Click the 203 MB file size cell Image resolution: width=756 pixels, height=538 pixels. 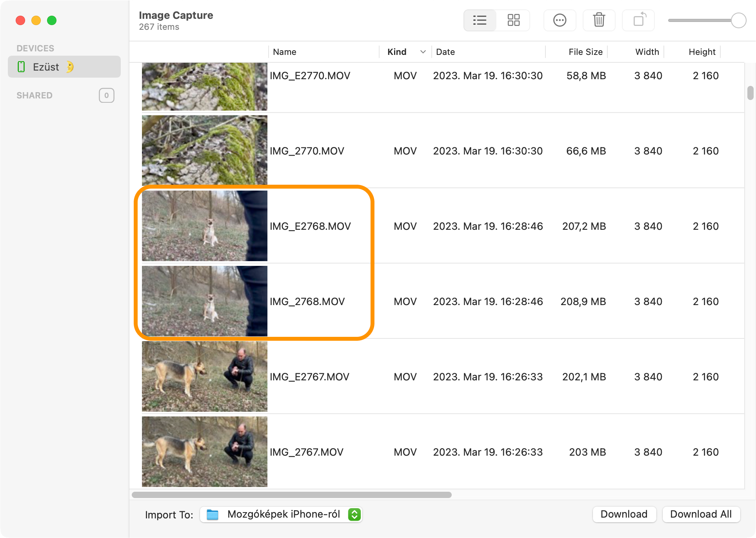point(587,452)
